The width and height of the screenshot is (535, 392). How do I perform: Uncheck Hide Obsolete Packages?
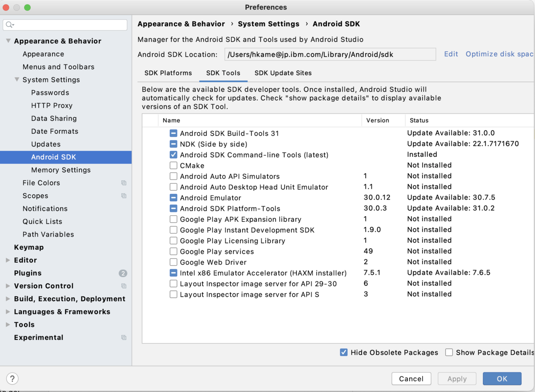(x=344, y=352)
